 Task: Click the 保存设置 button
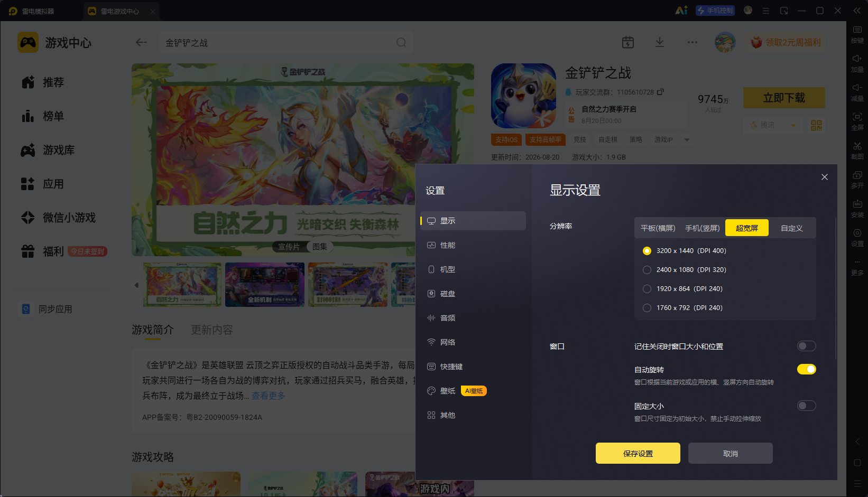coord(638,453)
